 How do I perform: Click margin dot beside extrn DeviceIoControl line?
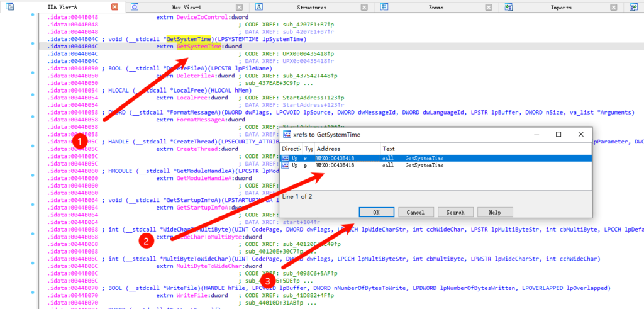click(33, 15)
